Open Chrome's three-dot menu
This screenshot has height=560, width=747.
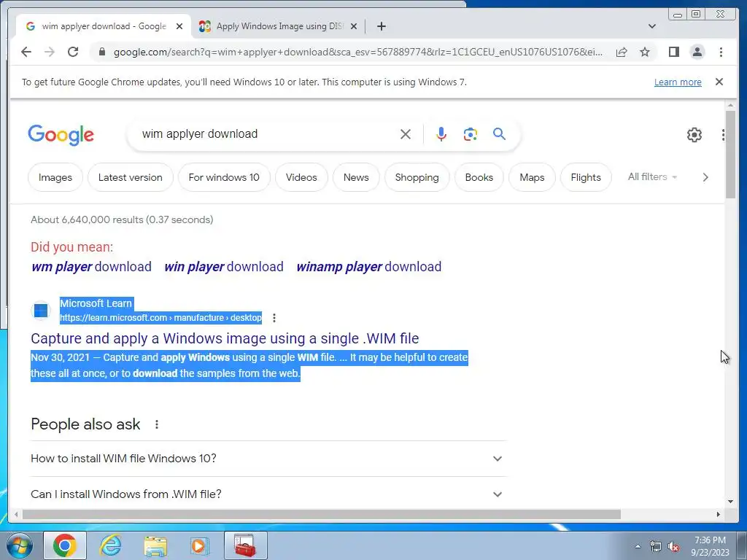point(721,52)
